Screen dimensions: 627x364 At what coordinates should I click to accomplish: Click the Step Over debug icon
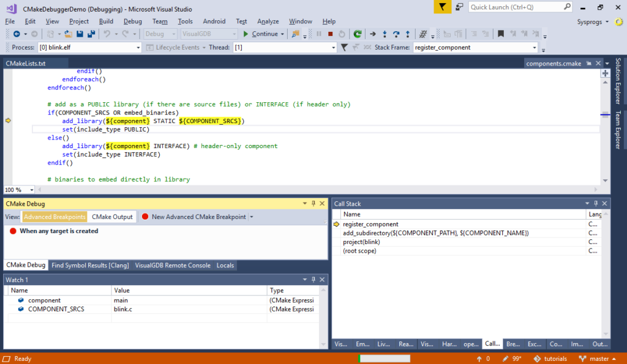pyautogui.click(x=397, y=34)
